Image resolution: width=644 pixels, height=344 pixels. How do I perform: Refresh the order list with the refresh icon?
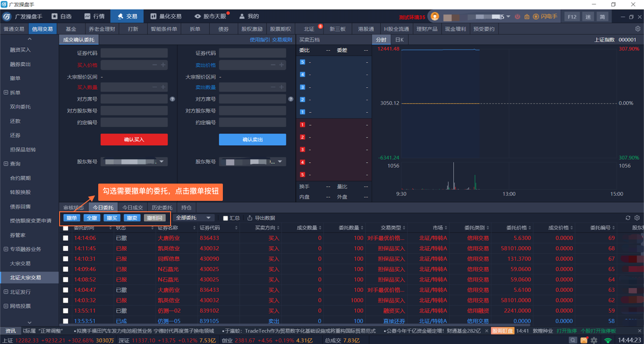(x=628, y=218)
